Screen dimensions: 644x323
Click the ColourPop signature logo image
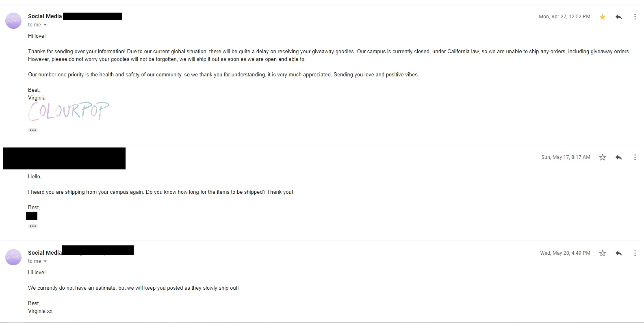click(x=68, y=111)
